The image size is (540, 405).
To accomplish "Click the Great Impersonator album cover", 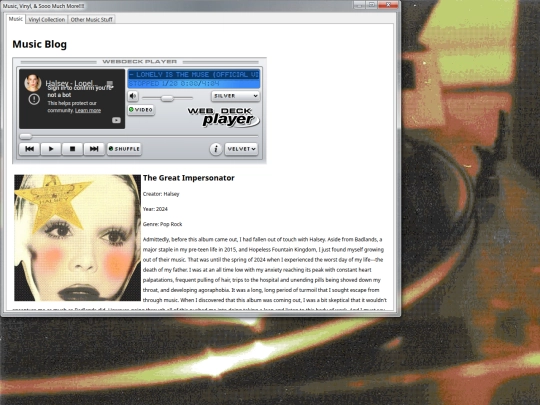I will click(77, 238).
